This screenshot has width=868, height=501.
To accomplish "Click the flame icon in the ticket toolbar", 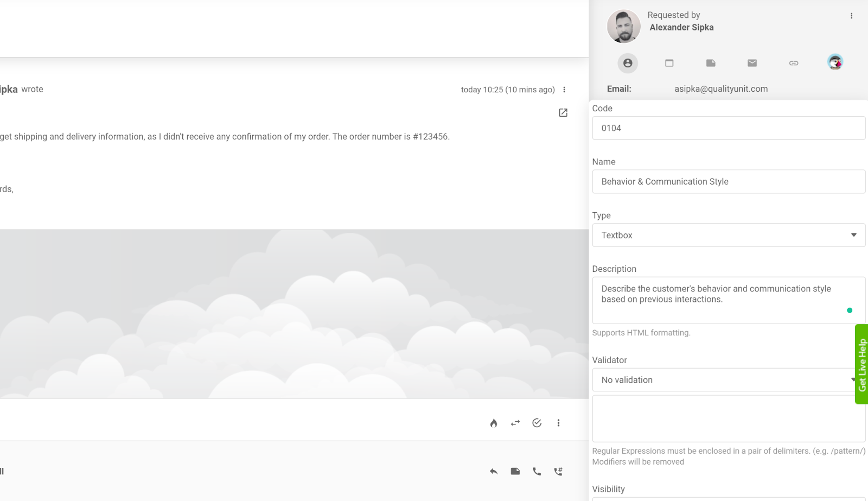I will pyautogui.click(x=493, y=423).
